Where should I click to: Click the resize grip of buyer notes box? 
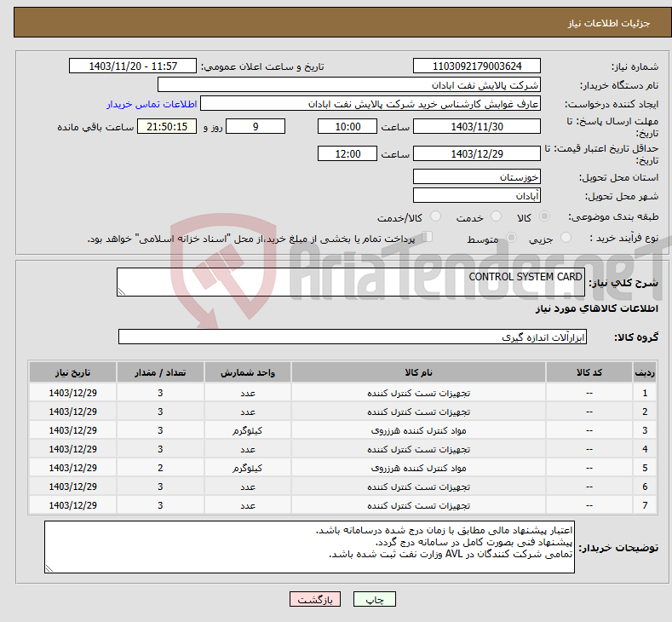[49, 568]
